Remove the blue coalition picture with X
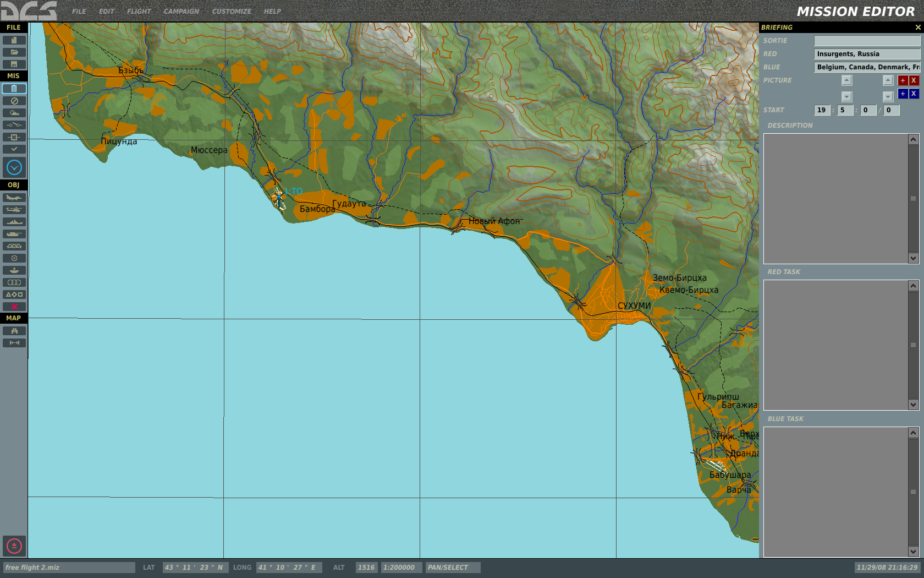924x578 pixels. pyautogui.click(x=914, y=94)
